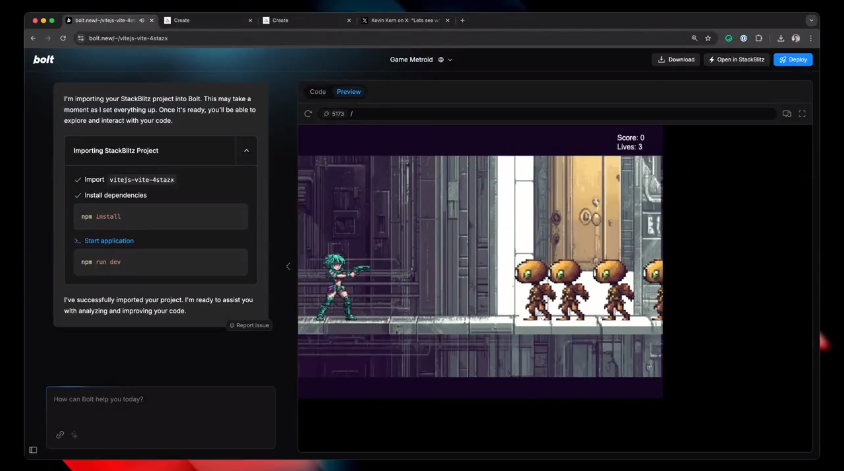844x471 pixels.
Task: Click the preview port 5173 selector
Action: [x=334, y=114]
